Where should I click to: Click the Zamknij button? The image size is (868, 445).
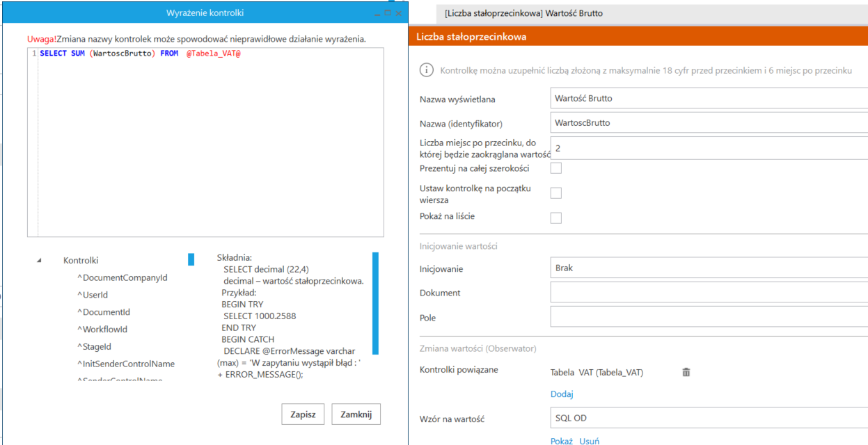click(x=356, y=414)
